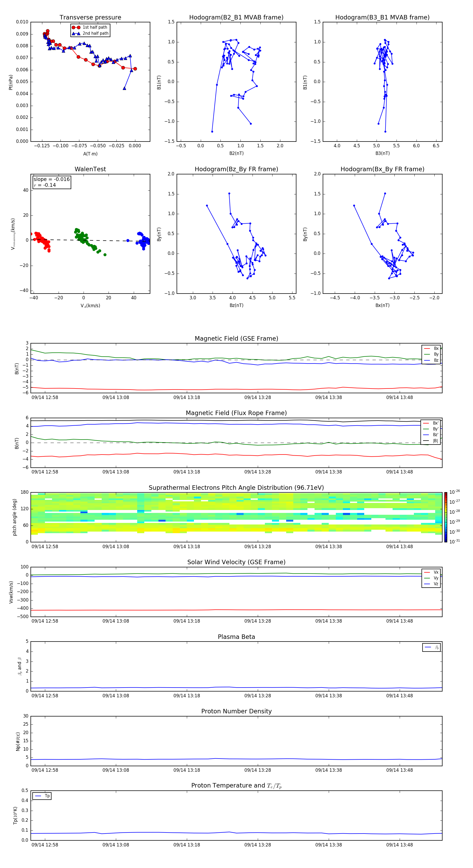This screenshot has height=868, width=473.
Task: Click the "Np(#/cc)" y-axis label
Action: coord(18,741)
